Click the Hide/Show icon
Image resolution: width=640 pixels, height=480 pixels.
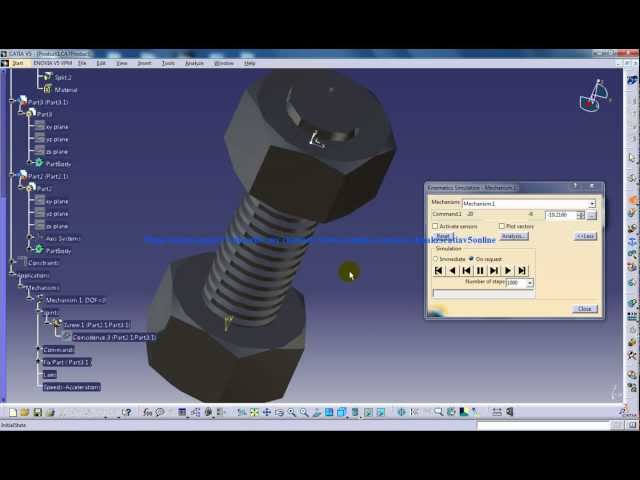click(368, 412)
